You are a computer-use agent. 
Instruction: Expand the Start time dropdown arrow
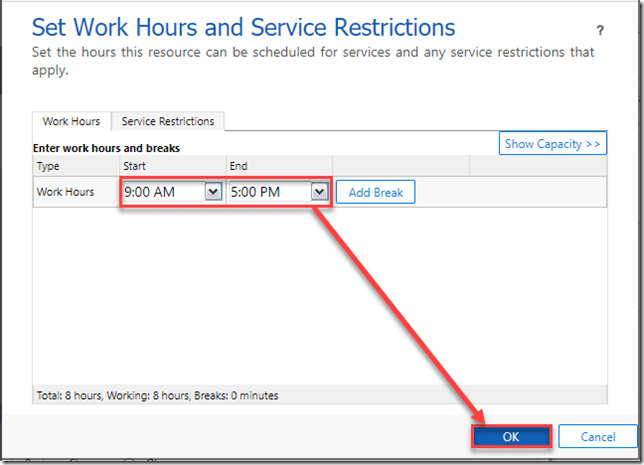213,192
